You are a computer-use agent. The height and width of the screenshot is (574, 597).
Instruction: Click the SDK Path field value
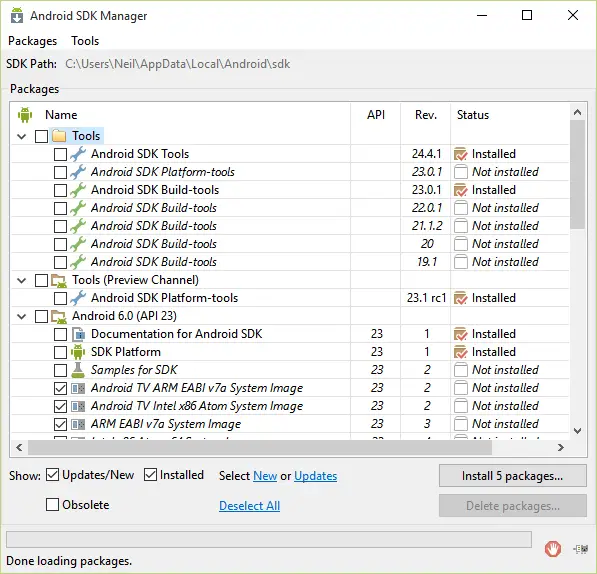(x=177, y=64)
